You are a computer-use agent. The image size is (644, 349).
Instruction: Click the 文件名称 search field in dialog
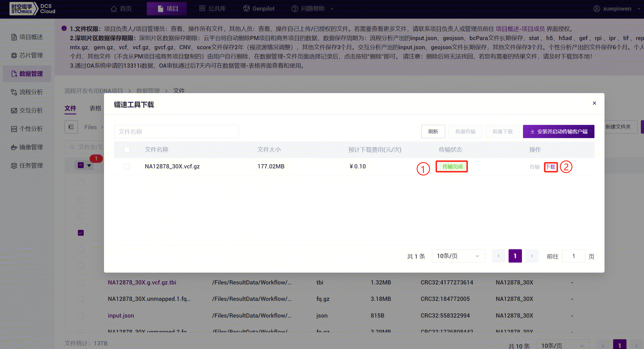click(176, 131)
